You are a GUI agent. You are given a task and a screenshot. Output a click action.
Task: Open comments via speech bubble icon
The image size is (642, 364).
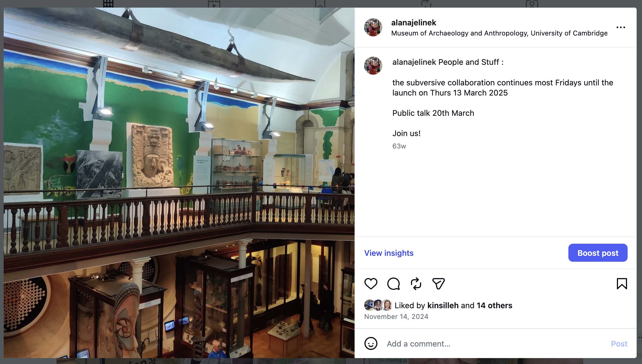tap(393, 283)
